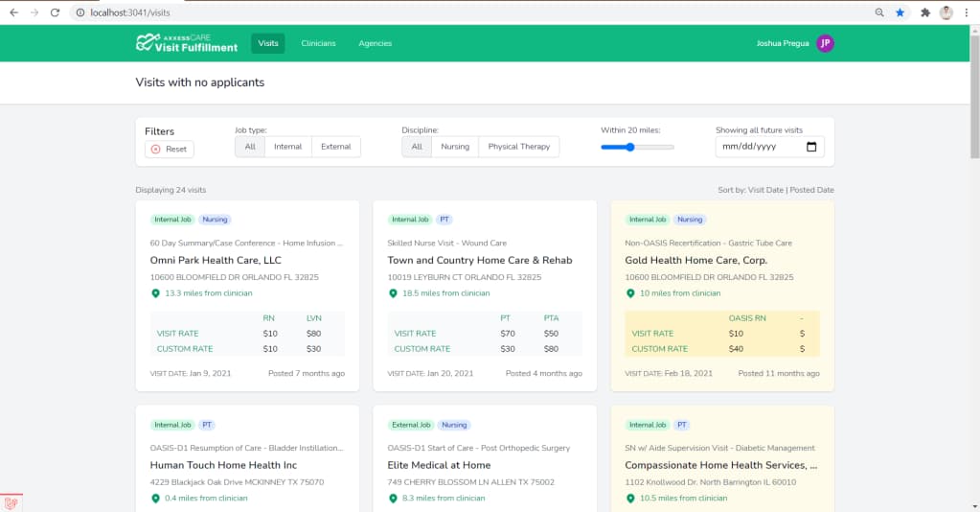
Task: Open the Chrome three-dot menu
Action: pyautogui.click(x=967, y=12)
